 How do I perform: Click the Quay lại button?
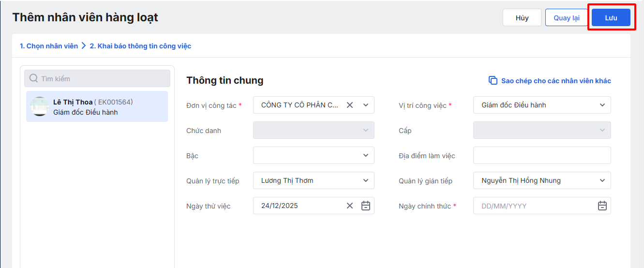tap(567, 18)
